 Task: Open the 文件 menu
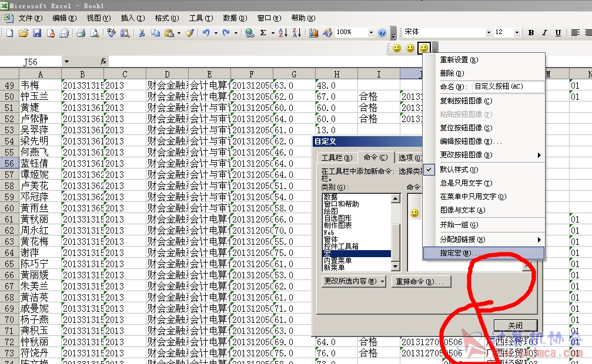pos(30,18)
